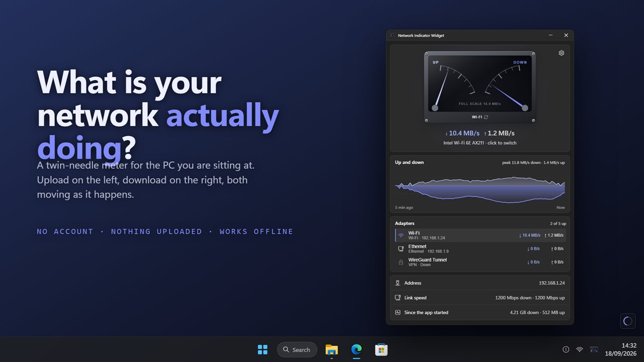Click the Up and down history graph

[480, 189]
